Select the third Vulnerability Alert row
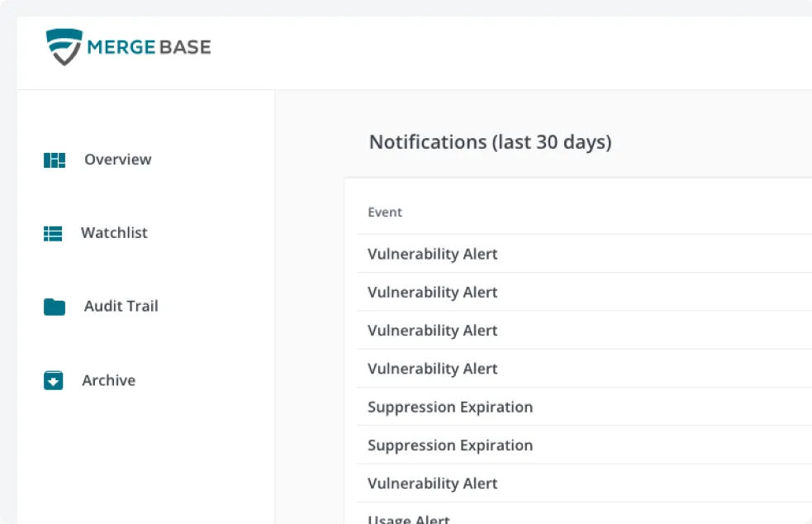 pos(432,331)
